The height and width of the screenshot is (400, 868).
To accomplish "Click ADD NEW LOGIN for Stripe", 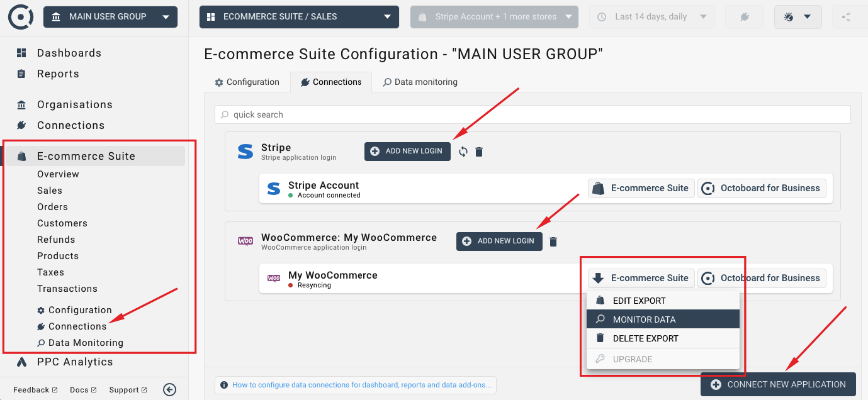I will 407,151.
